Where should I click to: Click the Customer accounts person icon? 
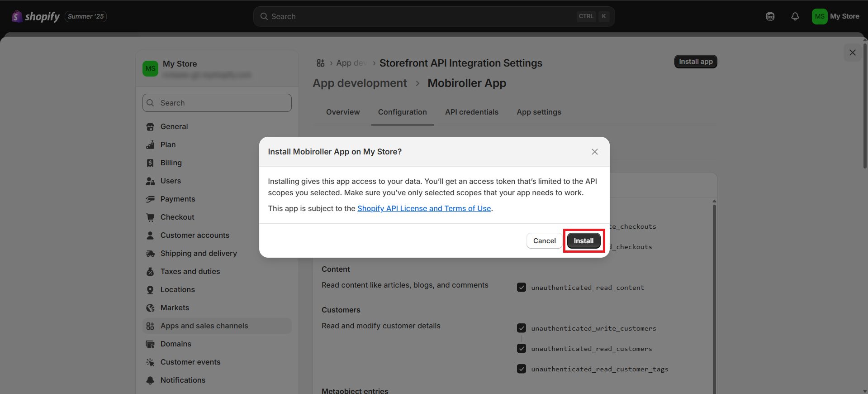(x=150, y=235)
